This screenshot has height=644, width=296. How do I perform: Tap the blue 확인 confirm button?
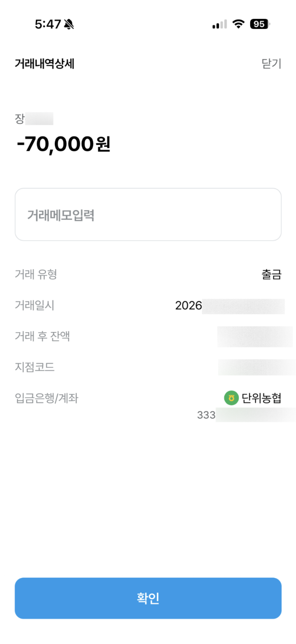[x=148, y=598]
